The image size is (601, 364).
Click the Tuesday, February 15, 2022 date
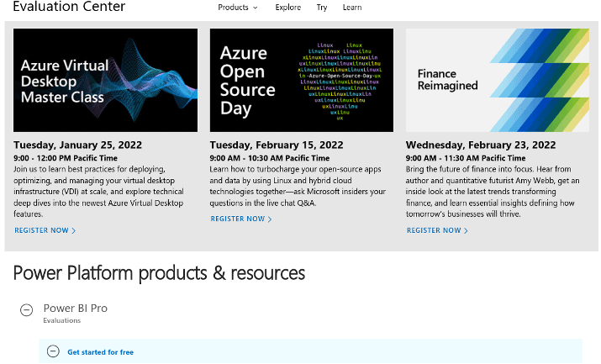(x=277, y=145)
